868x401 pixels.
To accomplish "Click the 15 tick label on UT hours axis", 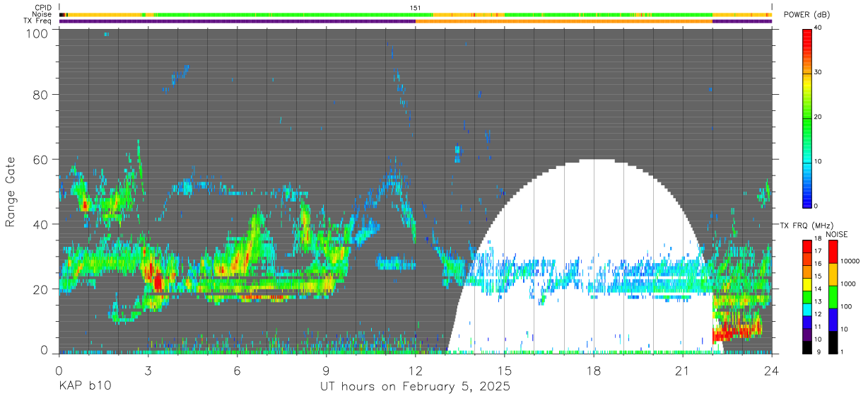I will pos(505,371).
